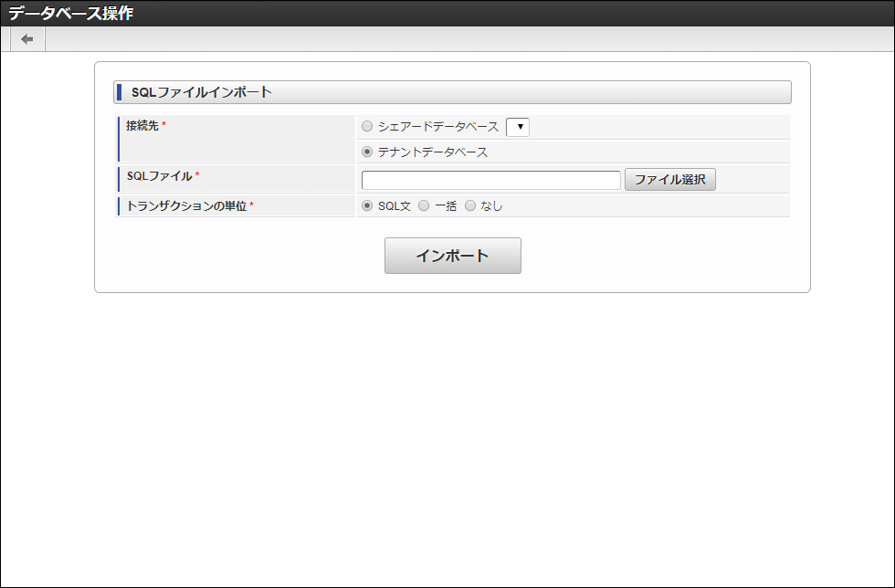Choose 一括 as the transaction unit
The height and width of the screenshot is (588, 895).
pyautogui.click(x=423, y=205)
